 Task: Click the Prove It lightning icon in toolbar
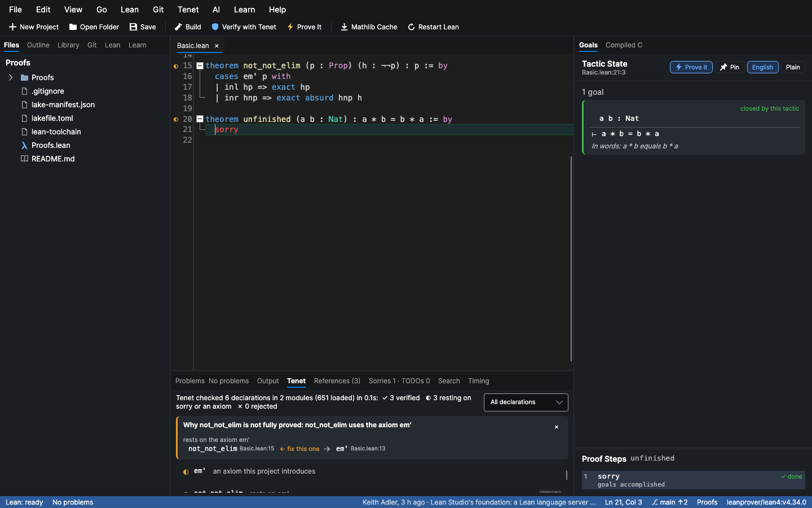290,27
